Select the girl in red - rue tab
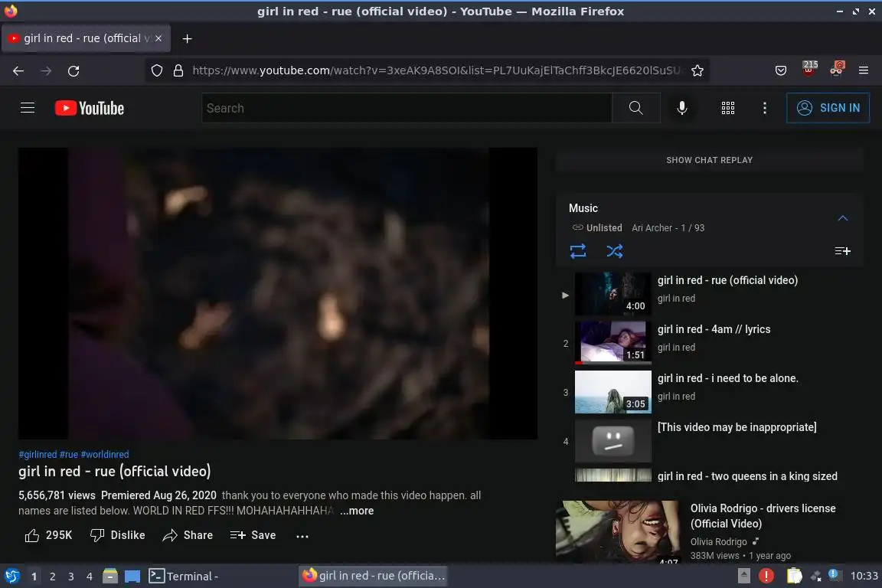 86,38
